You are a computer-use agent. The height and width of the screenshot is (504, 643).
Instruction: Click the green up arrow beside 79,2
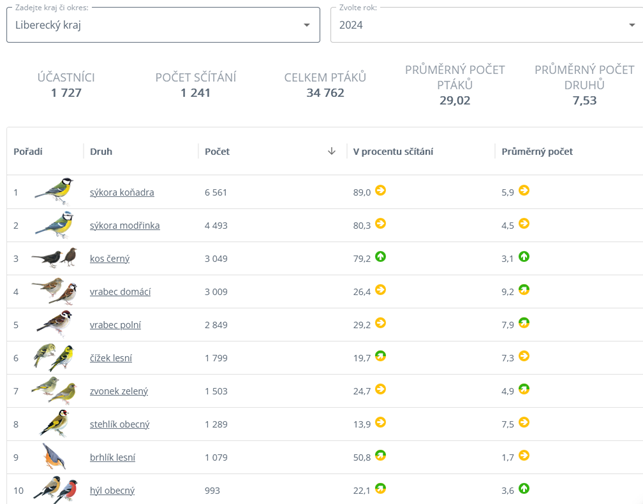coord(380,257)
